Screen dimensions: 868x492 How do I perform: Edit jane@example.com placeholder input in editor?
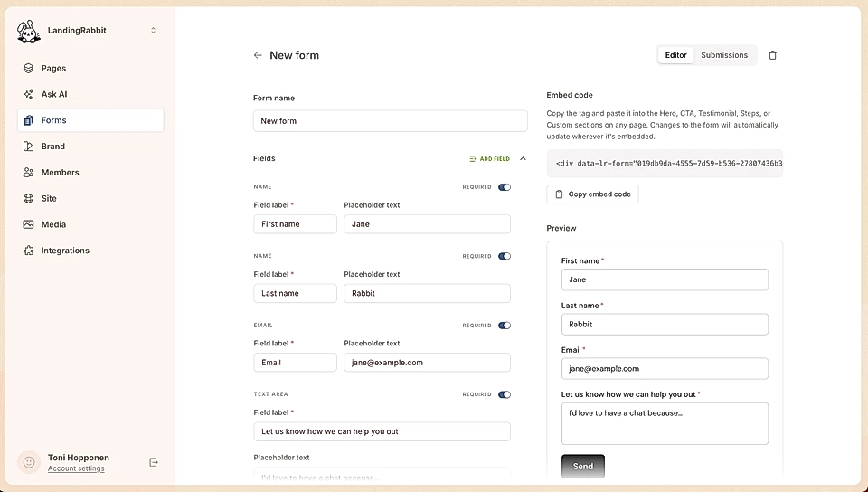tap(427, 363)
